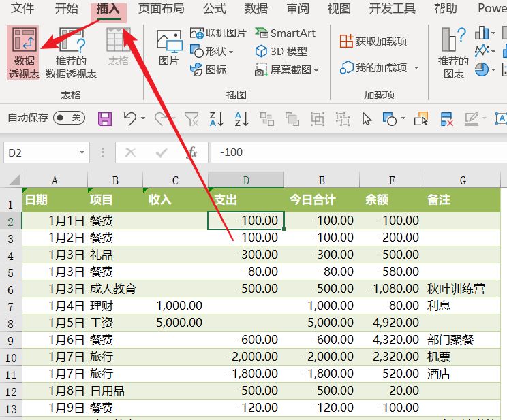Select row 7 header

(x=11, y=306)
